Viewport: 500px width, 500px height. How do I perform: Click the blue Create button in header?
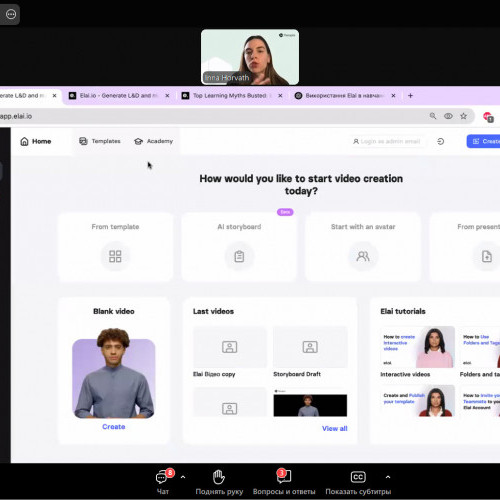pyautogui.click(x=483, y=141)
